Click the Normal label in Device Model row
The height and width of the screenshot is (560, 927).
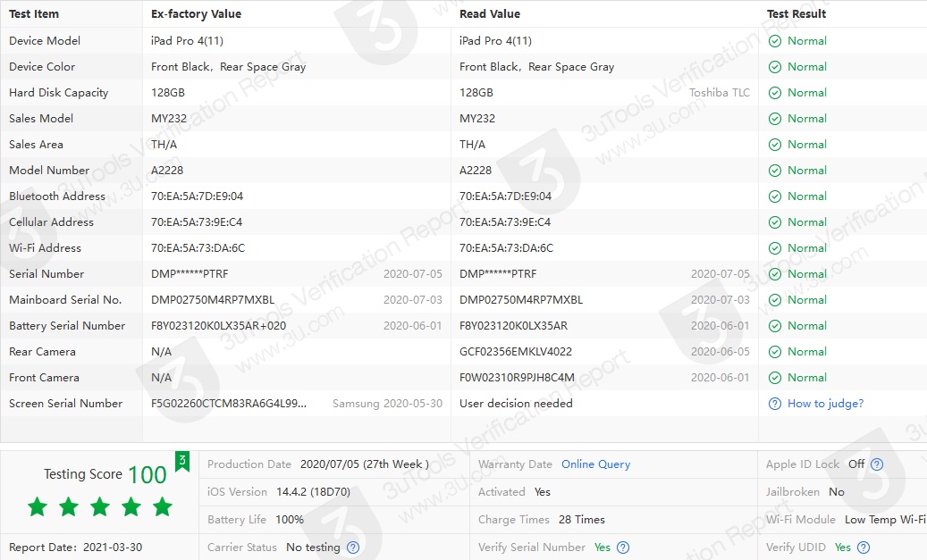tap(807, 41)
